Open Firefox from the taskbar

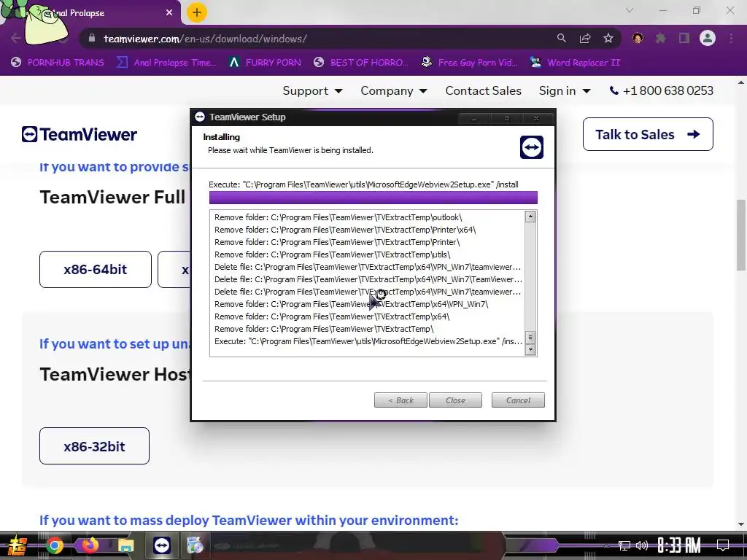[90, 545]
